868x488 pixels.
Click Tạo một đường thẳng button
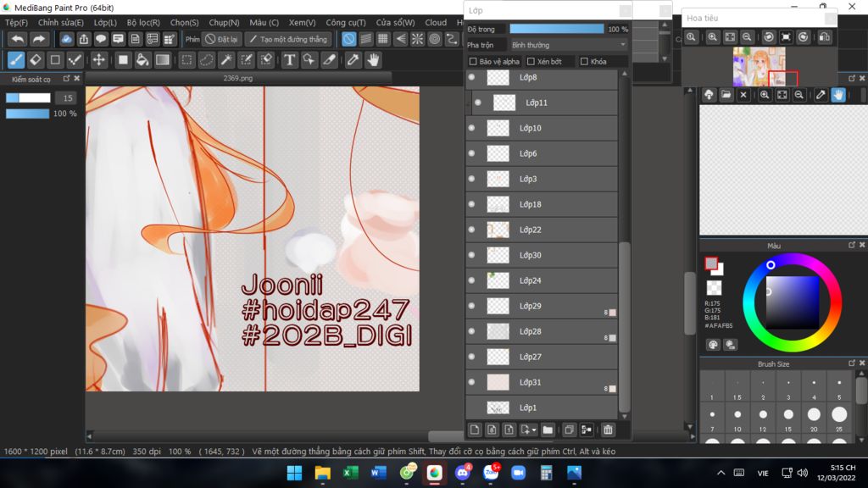[x=288, y=39]
